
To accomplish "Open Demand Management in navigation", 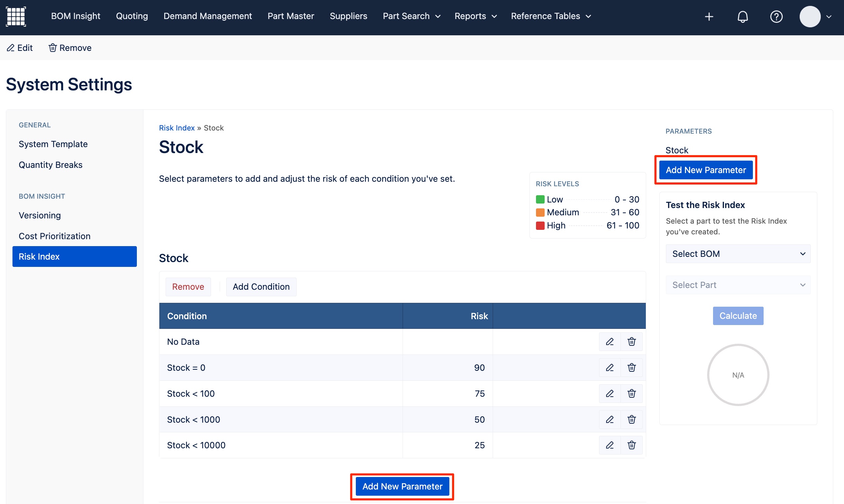I will (x=208, y=16).
